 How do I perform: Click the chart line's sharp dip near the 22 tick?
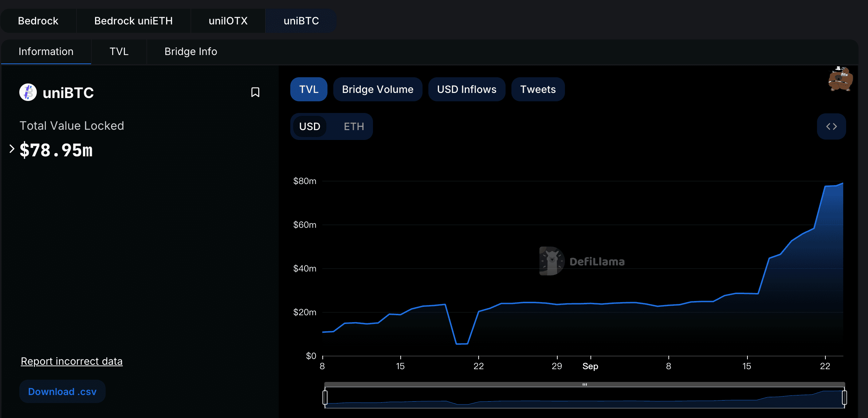[x=462, y=344]
